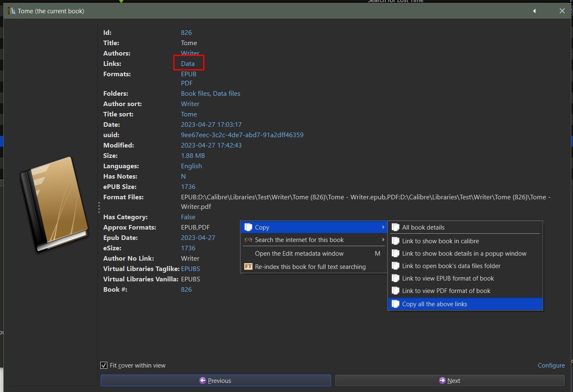Click the dotted splitter handle beside the cover
Image resolution: width=573 pixels, height=392 pixels.
coord(99,207)
